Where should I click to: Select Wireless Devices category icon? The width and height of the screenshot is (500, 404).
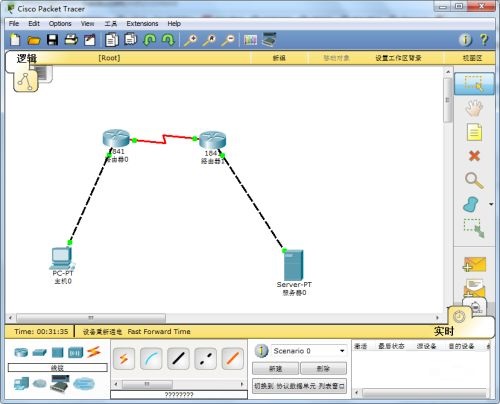(x=76, y=352)
